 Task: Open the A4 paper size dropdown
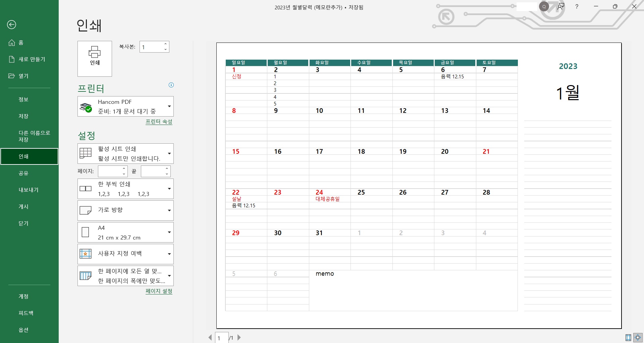coord(125,232)
